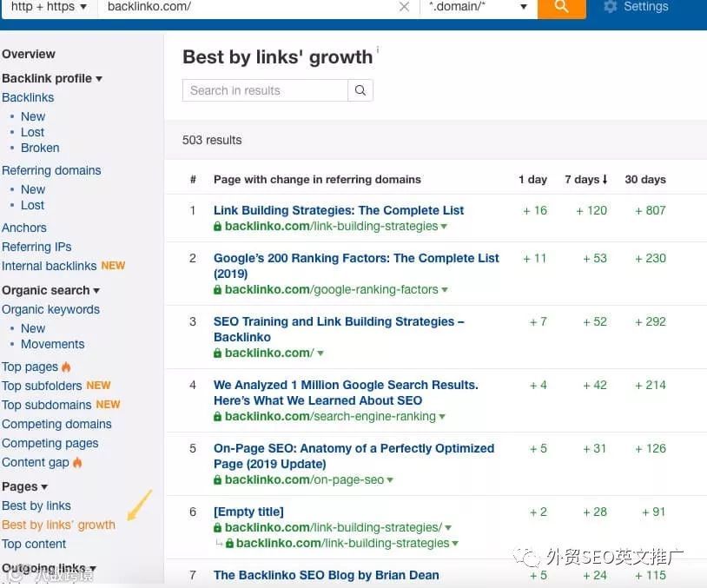Open Referring domains report
The height and width of the screenshot is (588, 707).
[x=51, y=170]
